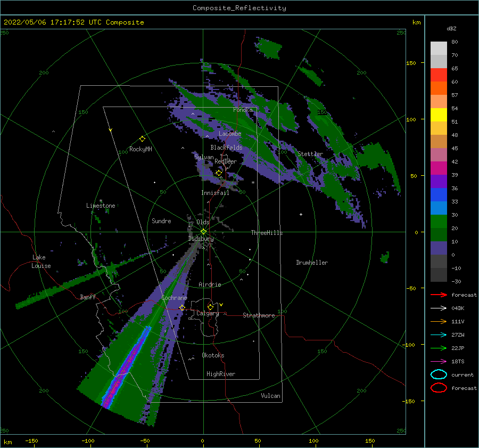Click the white 04DK arrow in legend
This screenshot has width=479, height=448.
(x=439, y=308)
